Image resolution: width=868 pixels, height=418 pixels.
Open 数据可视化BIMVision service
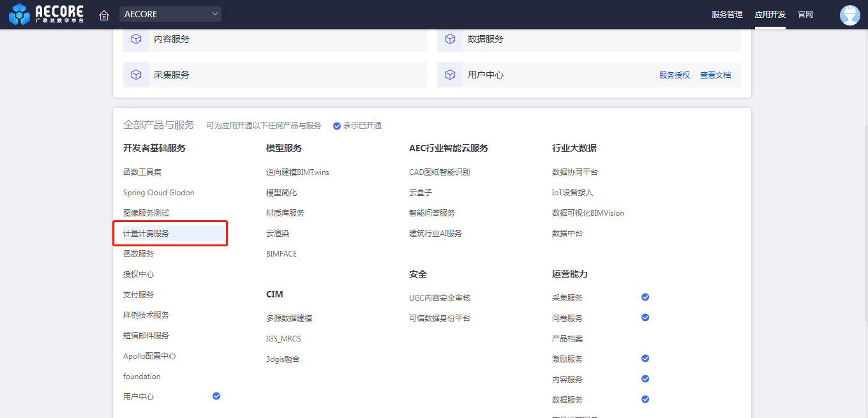point(588,213)
